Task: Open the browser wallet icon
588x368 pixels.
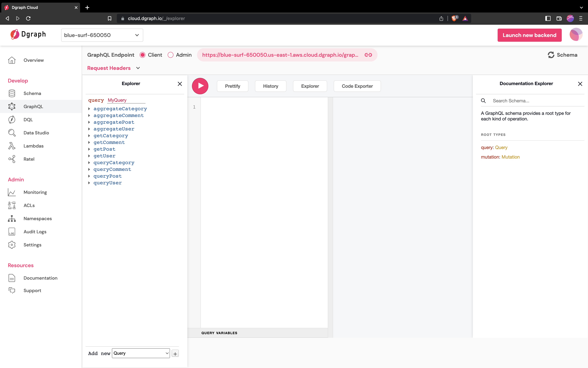Action: pyautogui.click(x=559, y=19)
